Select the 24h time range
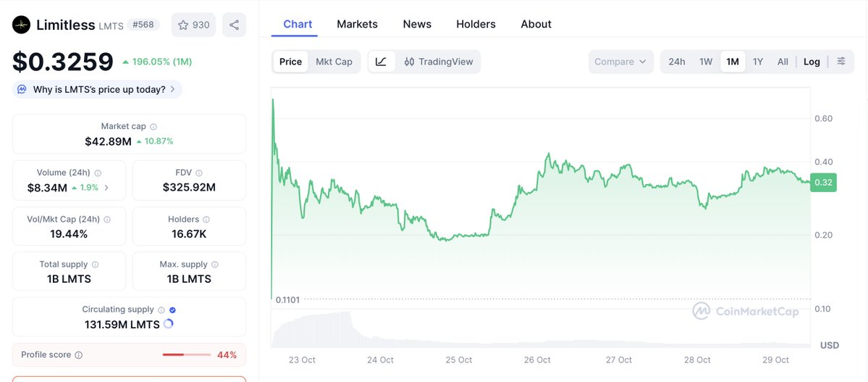 tap(677, 62)
